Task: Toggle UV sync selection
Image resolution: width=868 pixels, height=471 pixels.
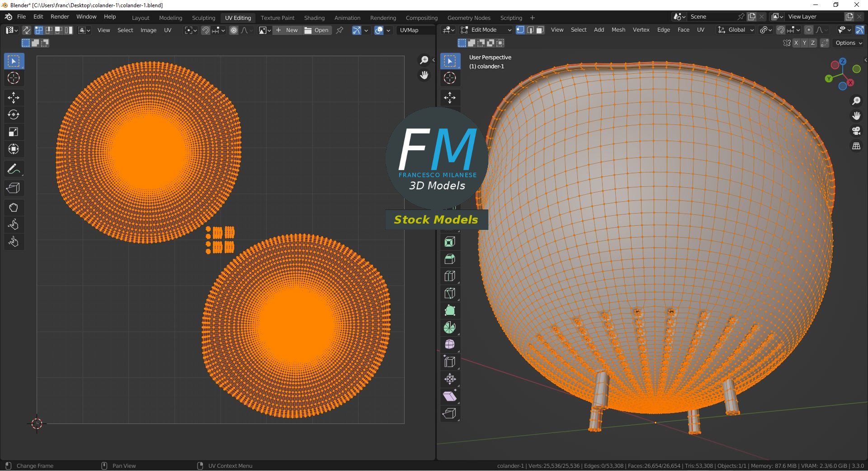Action: pyautogui.click(x=27, y=30)
